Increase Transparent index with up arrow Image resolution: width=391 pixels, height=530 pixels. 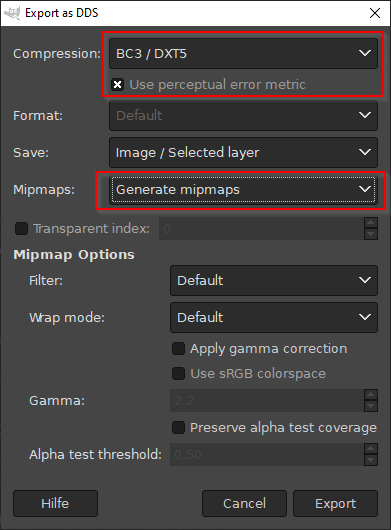point(371,223)
